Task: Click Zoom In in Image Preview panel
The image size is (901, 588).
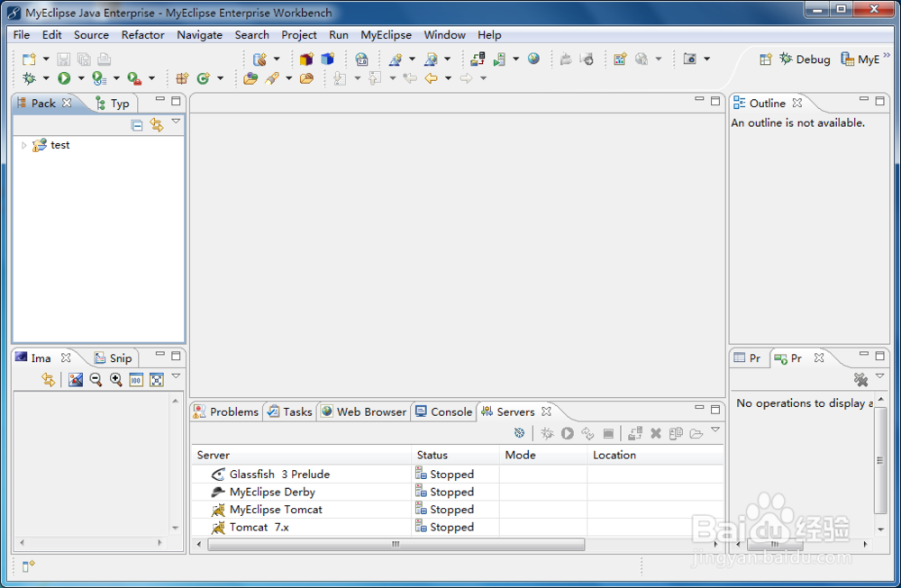Action: tap(116, 380)
